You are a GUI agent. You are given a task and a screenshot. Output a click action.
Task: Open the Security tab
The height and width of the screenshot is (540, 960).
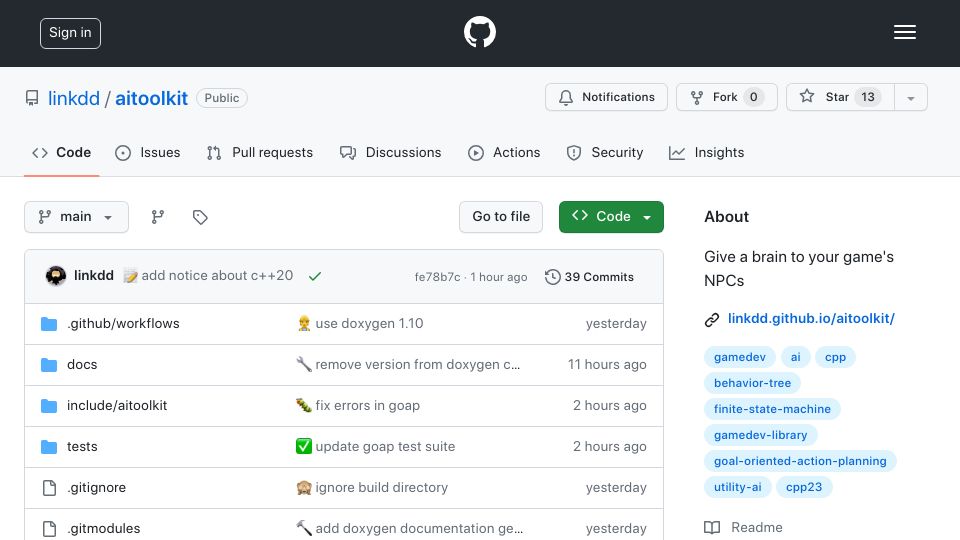[605, 152]
